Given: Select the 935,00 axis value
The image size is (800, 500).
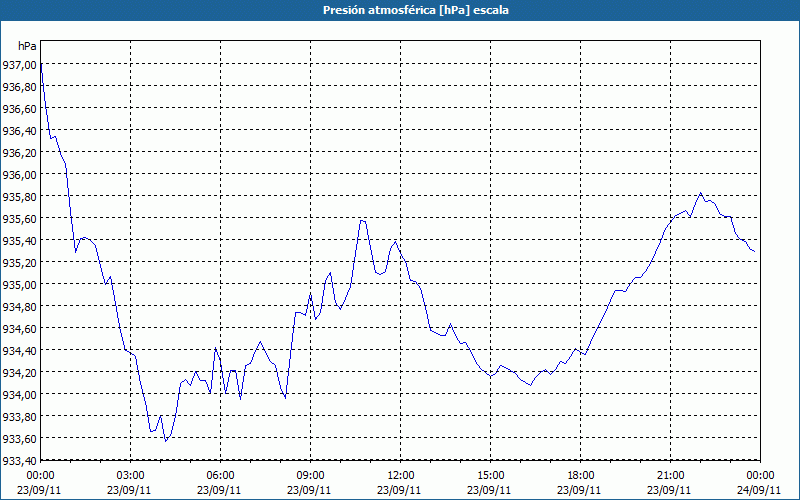Looking at the screenshot, I should point(20,284).
